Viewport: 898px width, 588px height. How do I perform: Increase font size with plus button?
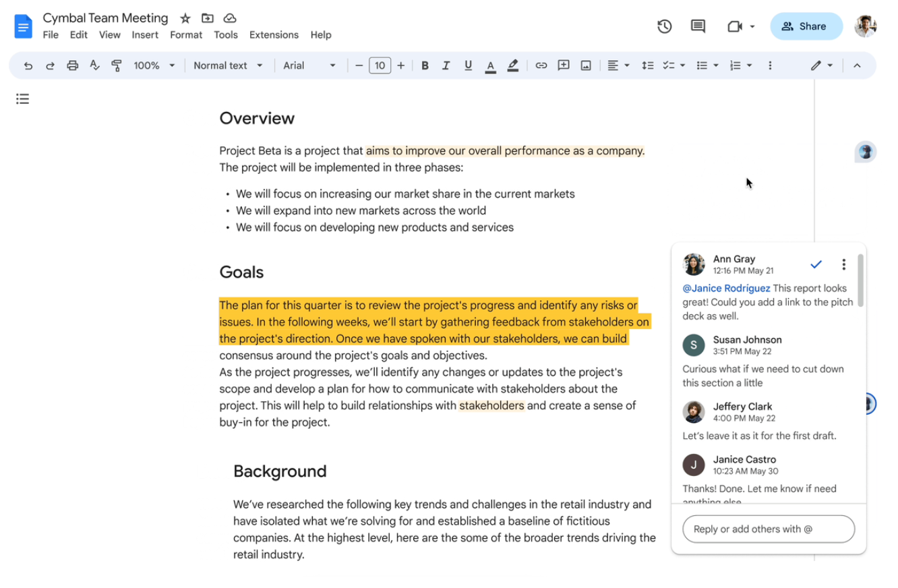click(x=401, y=65)
